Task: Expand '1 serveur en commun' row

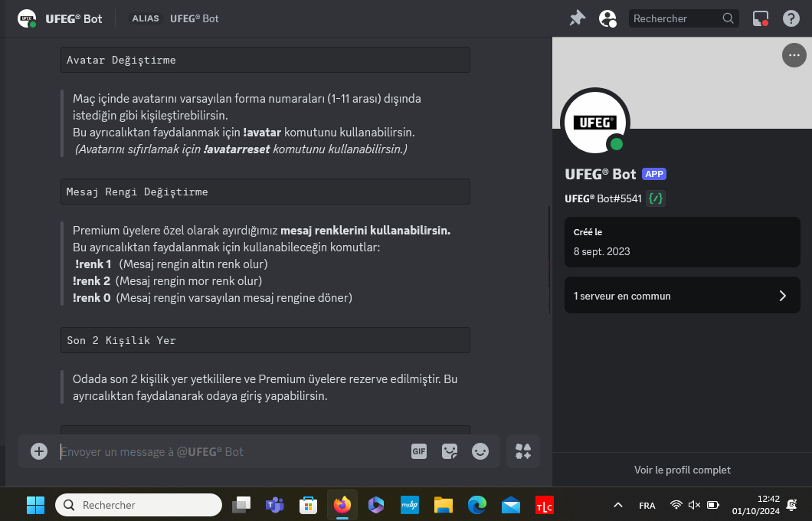Action: [682, 296]
